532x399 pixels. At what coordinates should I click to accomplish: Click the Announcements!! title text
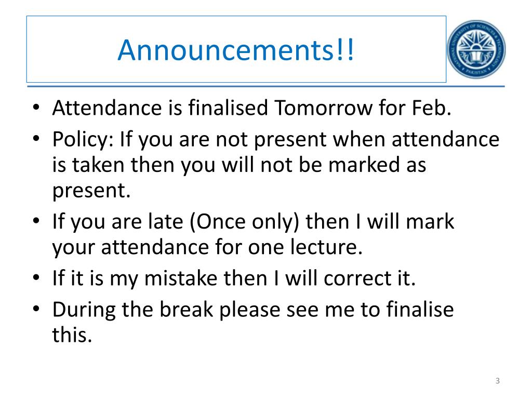pos(236,50)
